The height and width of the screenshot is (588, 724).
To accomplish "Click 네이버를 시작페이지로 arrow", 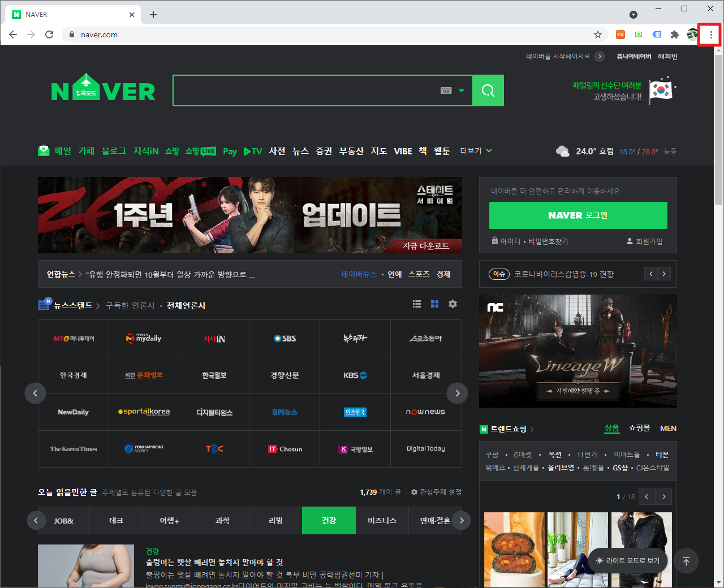I will (x=600, y=57).
